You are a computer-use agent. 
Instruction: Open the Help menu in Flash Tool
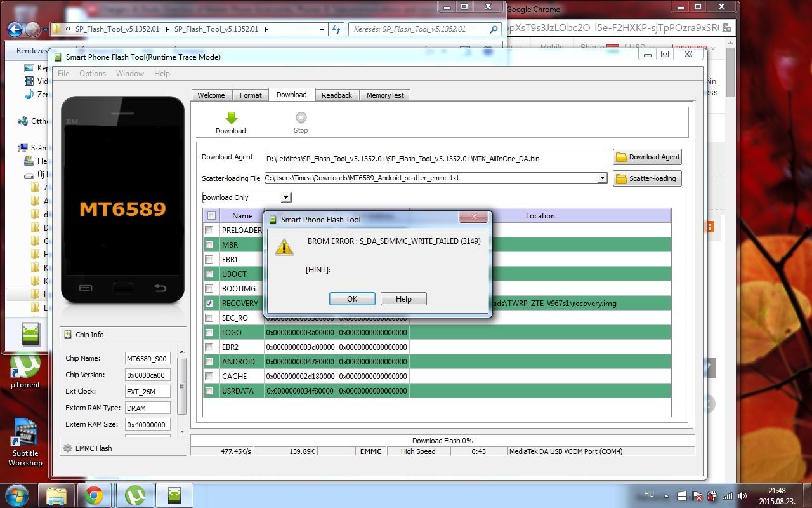pos(162,73)
